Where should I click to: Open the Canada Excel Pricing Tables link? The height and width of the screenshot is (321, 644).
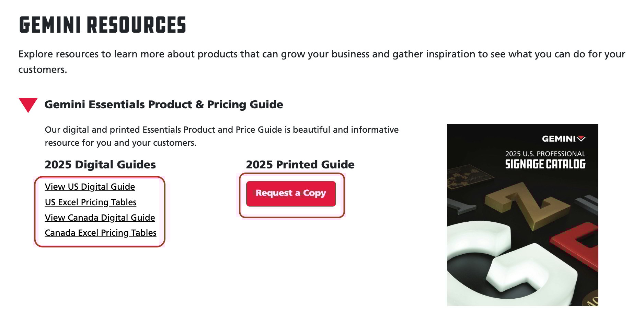coord(101,233)
